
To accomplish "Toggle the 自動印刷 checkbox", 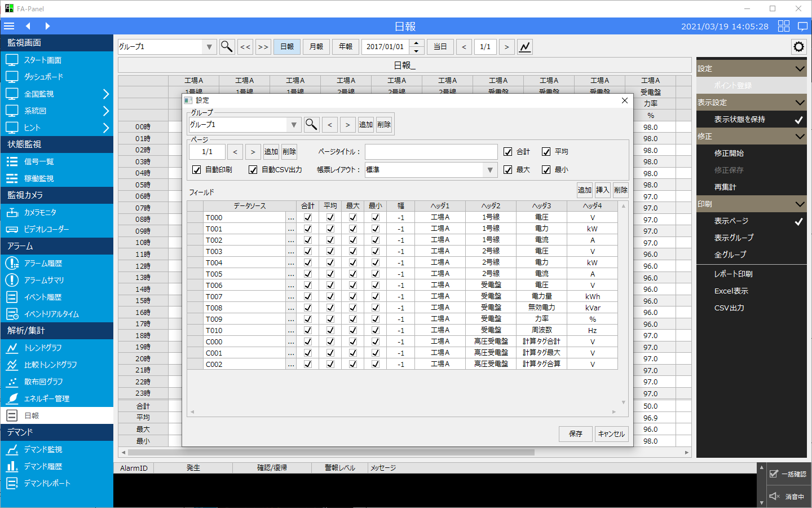I will (x=197, y=170).
